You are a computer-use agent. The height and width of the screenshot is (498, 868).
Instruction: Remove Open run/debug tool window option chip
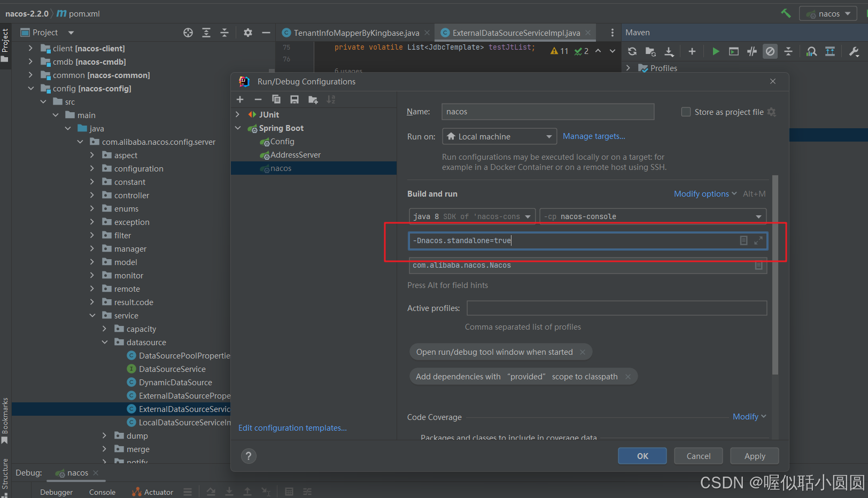point(583,352)
